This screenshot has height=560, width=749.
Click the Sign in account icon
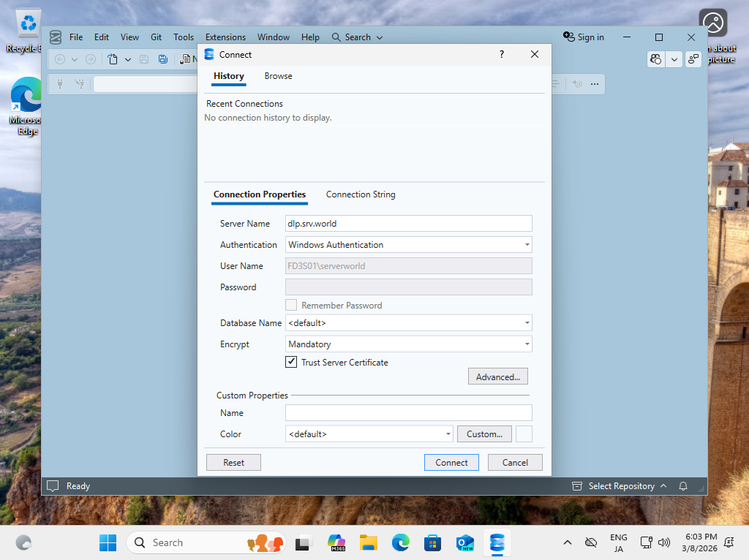568,37
